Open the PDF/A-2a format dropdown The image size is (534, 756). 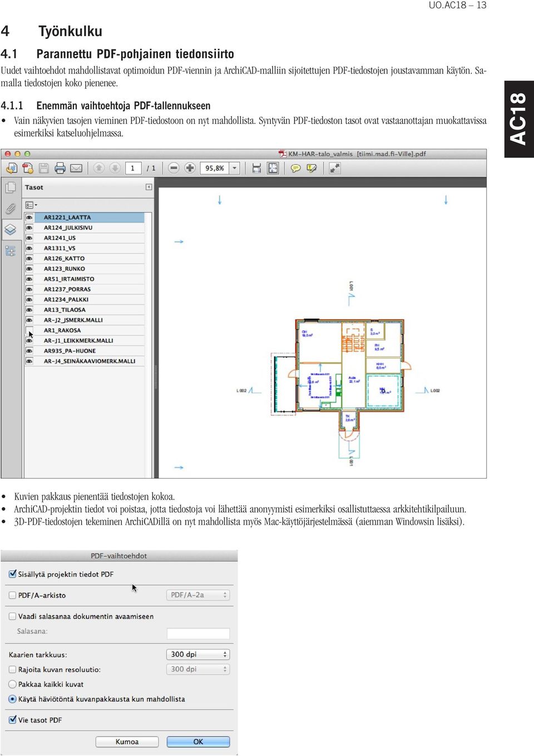point(198,595)
